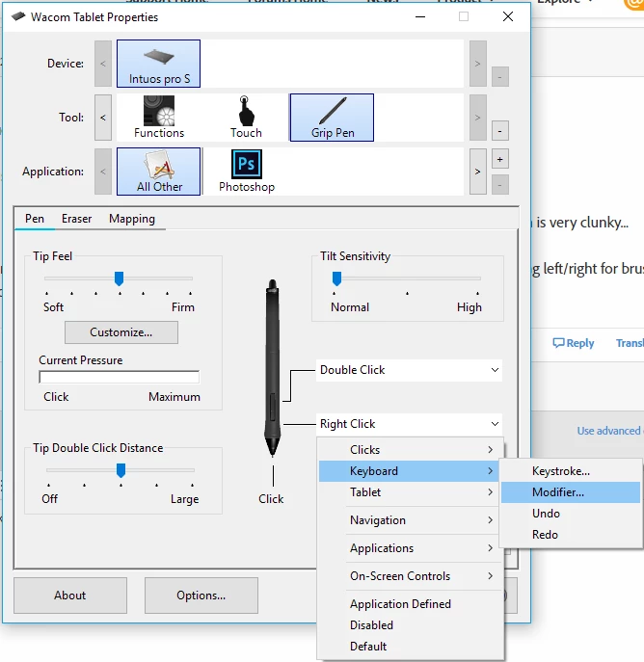
Task: Click the Tilt Sensitivity slider handle
Action: point(336,278)
